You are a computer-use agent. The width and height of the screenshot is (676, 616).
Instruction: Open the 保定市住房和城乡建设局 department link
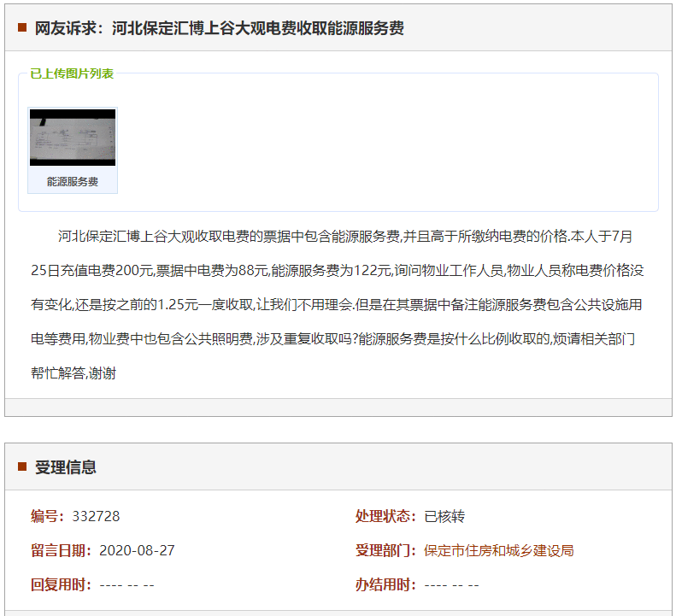coord(499,550)
